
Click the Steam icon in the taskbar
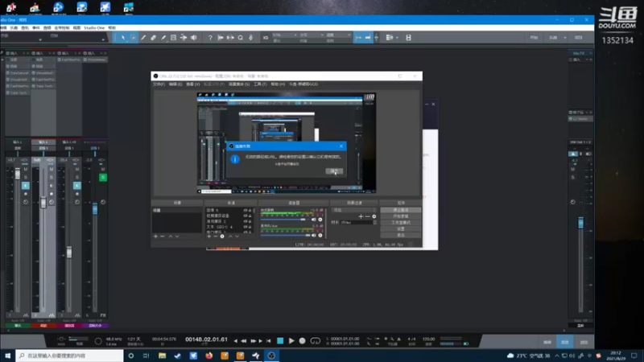(178, 356)
